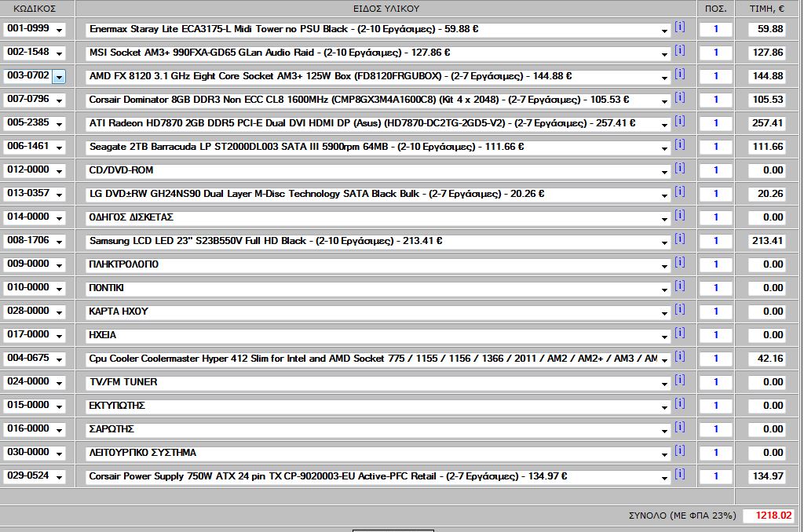Click quantity field in ΕΚΤΥΠΩΤΗΣ row
This screenshot has height=532, width=804.
click(715, 406)
